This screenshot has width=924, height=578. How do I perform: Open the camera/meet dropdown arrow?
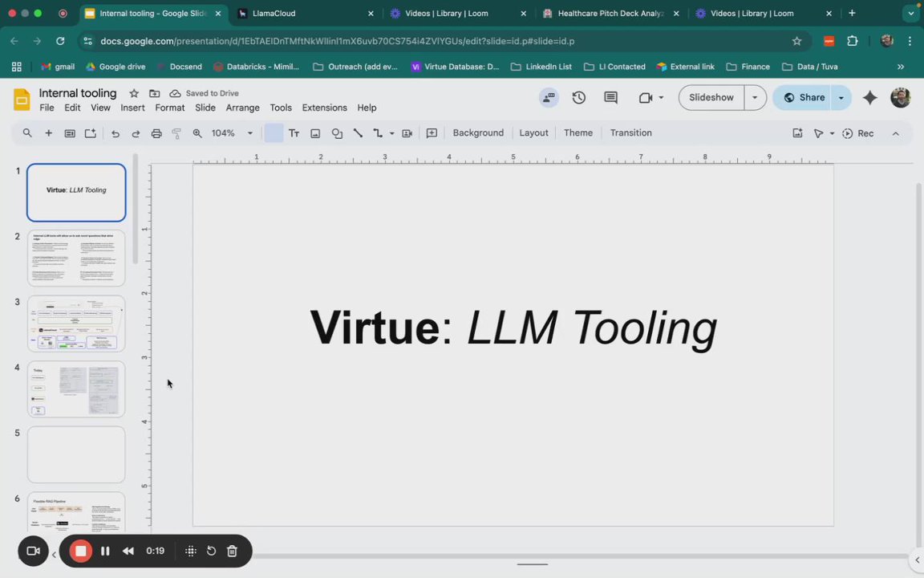[661, 97]
